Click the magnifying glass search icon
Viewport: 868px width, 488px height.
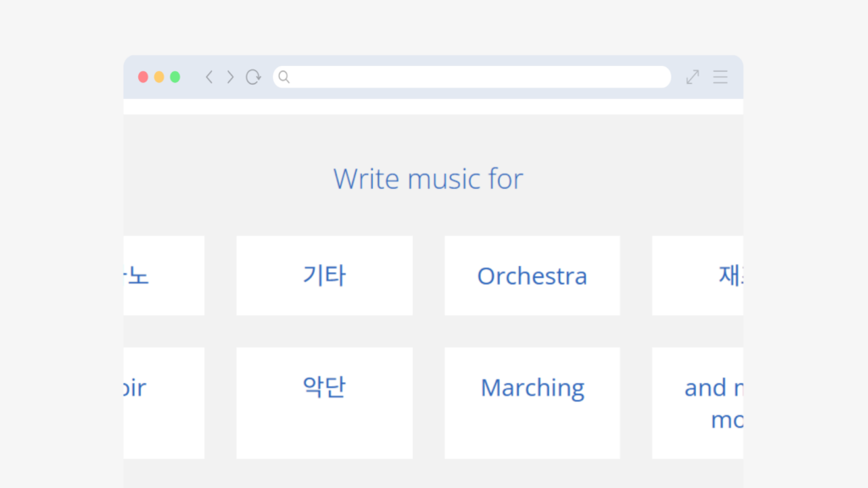pos(284,76)
